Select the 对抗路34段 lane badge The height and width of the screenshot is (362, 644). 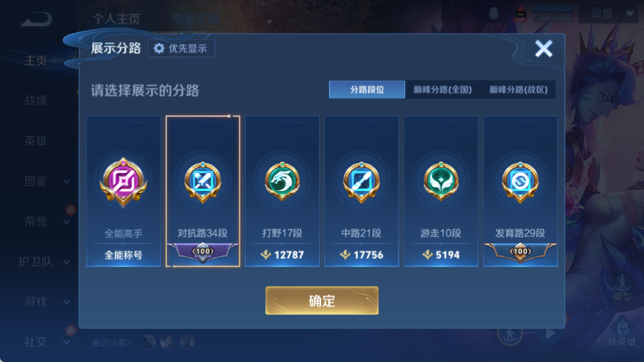pos(202,182)
